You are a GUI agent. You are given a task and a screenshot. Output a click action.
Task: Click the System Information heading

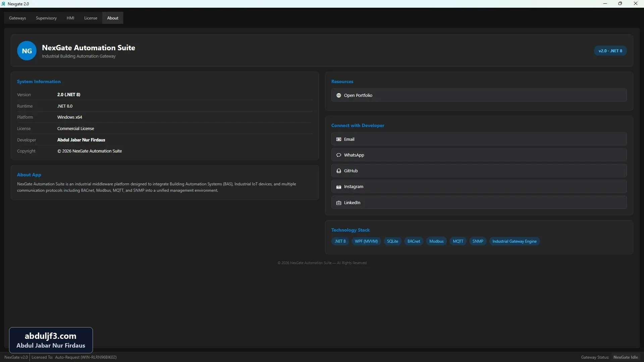[39, 82]
